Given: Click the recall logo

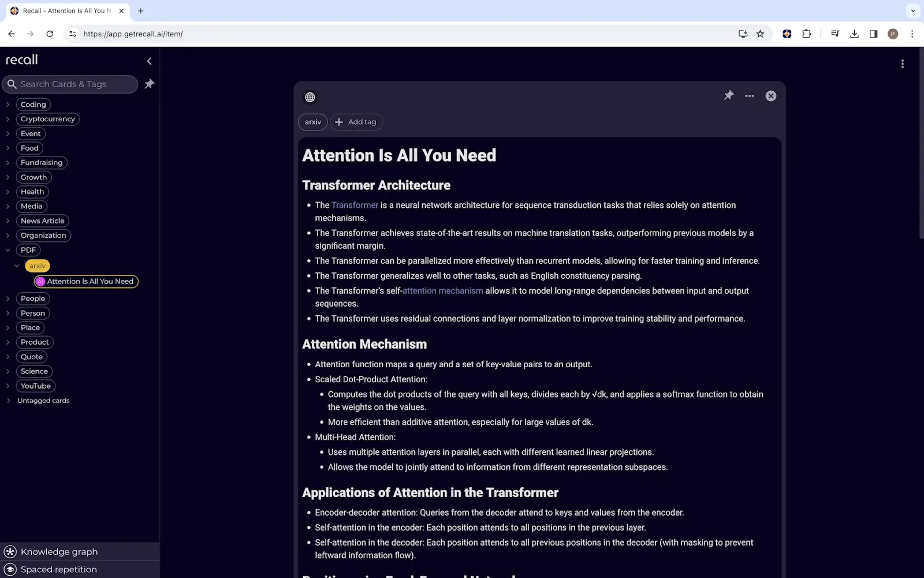Looking at the screenshot, I should tap(22, 59).
